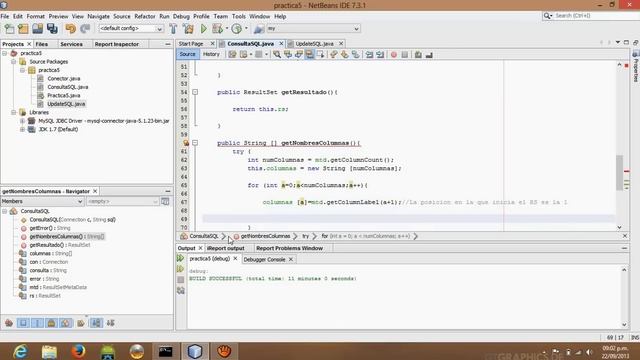Toggle Highlight Search icon in editor toolbar
The image size is (640, 360).
(309, 55)
